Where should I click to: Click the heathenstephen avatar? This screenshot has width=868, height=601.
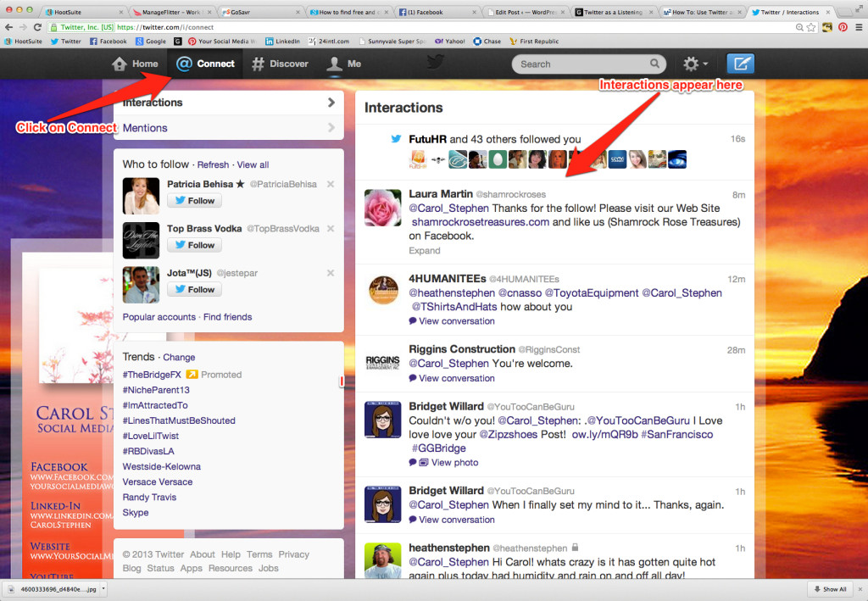(x=382, y=560)
